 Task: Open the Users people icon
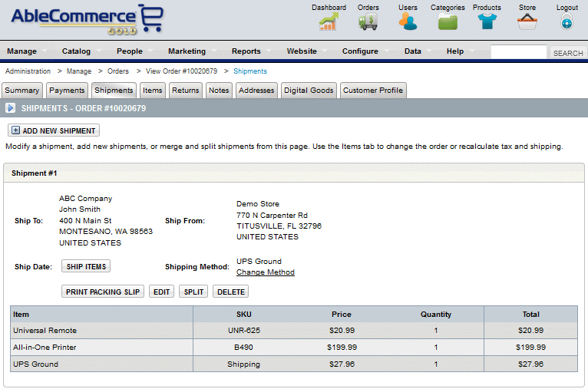coord(408,21)
